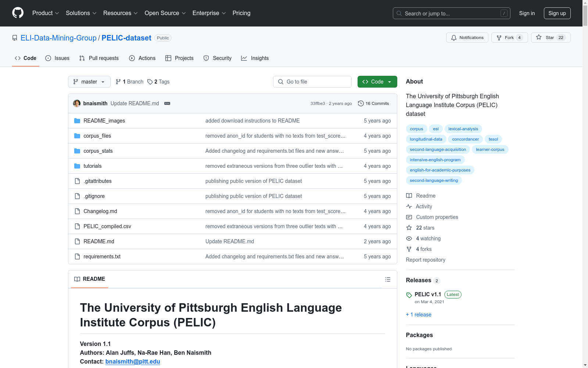Click the bnaismith@pitt.edu email link
588x368 pixels.
[x=133, y=361]
